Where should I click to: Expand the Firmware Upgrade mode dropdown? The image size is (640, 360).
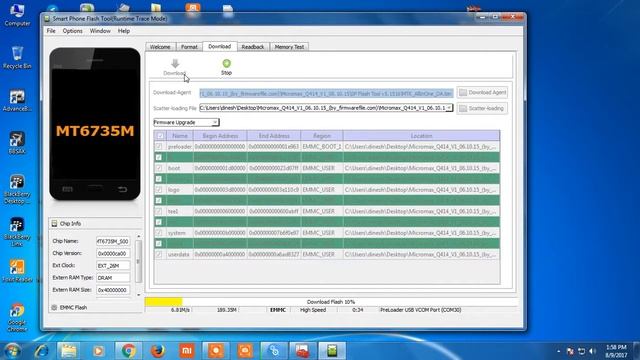point(215,122)
